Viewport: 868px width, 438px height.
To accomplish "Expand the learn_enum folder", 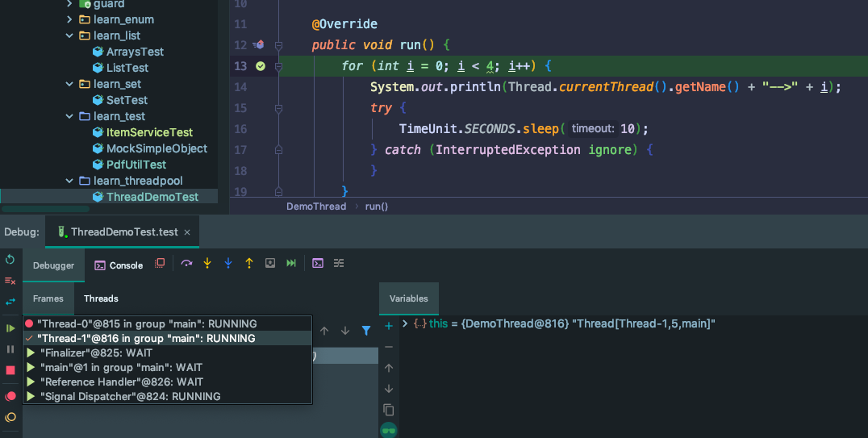I will (x=69, y=19).
